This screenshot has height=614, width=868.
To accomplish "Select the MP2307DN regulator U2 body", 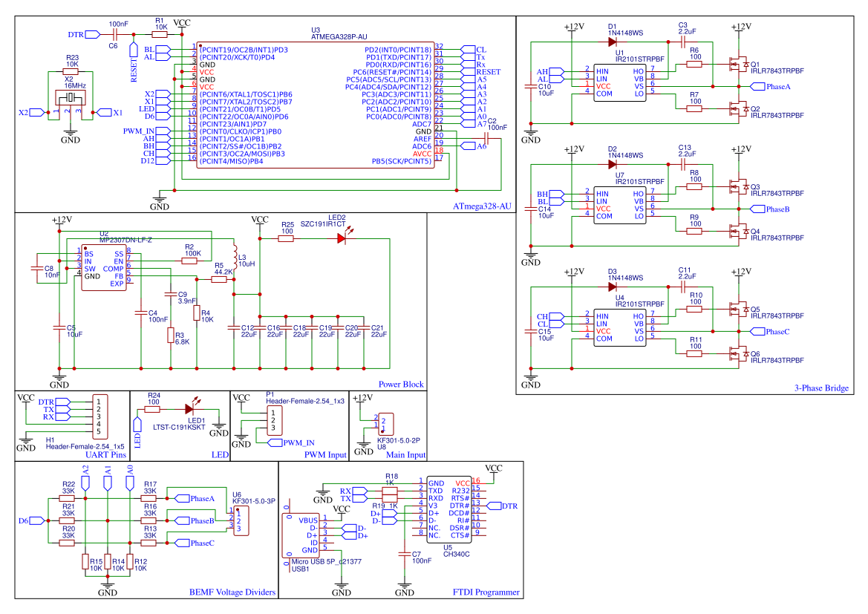I will tap(102, 268).
